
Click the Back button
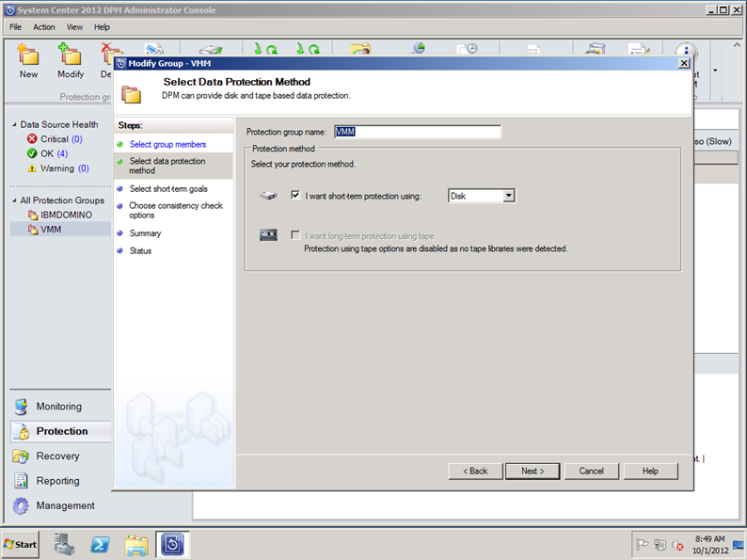click(475, 472)
